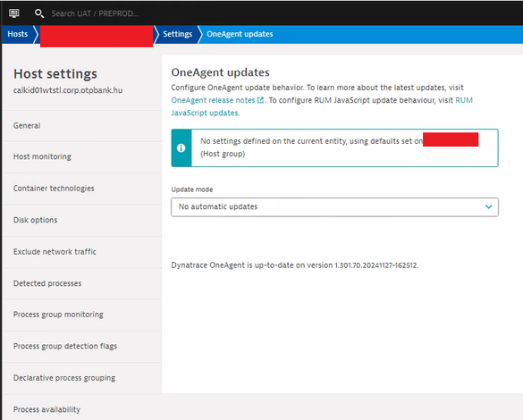Go to Hosts breadcrumb
Screen dimensions: 523x420
pyautogui.click(x=18, y=34)
